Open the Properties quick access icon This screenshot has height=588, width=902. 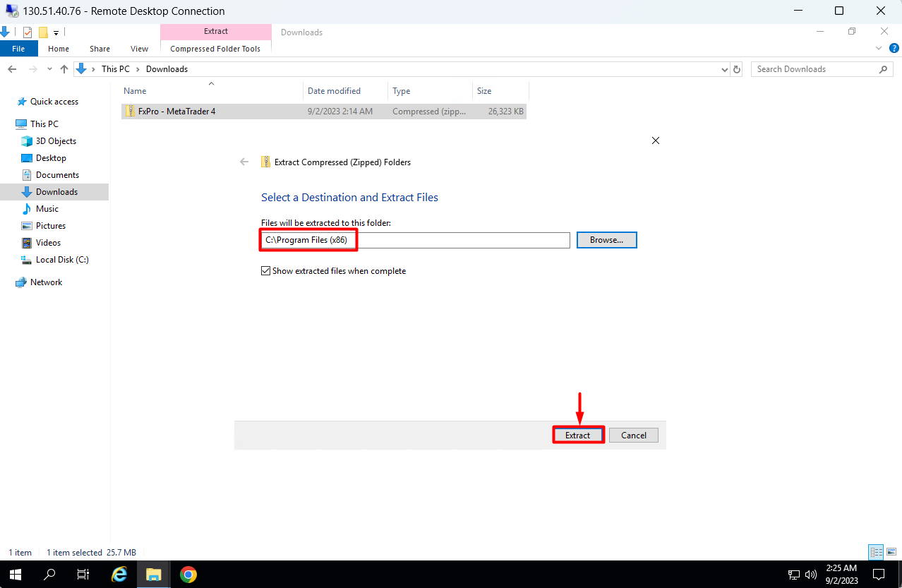click(28, 32)
